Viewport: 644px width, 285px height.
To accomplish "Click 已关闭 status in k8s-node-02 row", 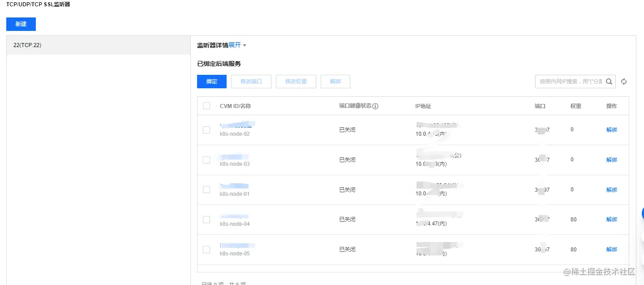I will pos(348,130).
